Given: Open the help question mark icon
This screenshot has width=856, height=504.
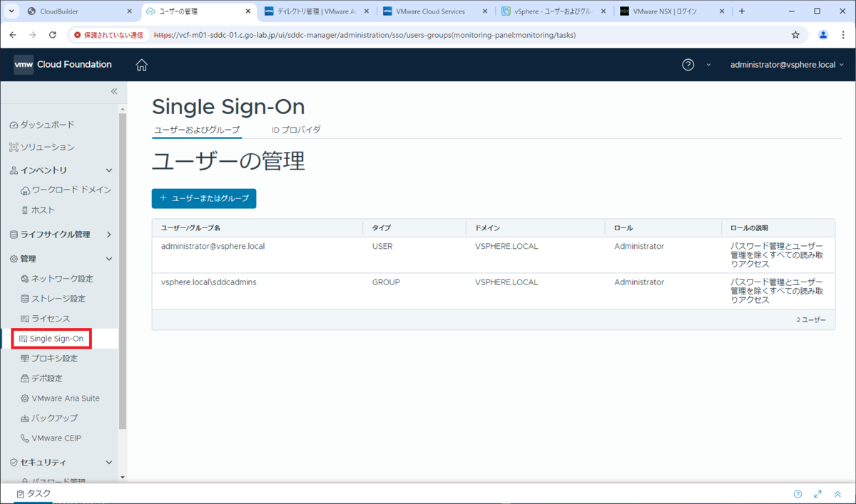Looking at the screenshot, I should (x=688, y=65).
